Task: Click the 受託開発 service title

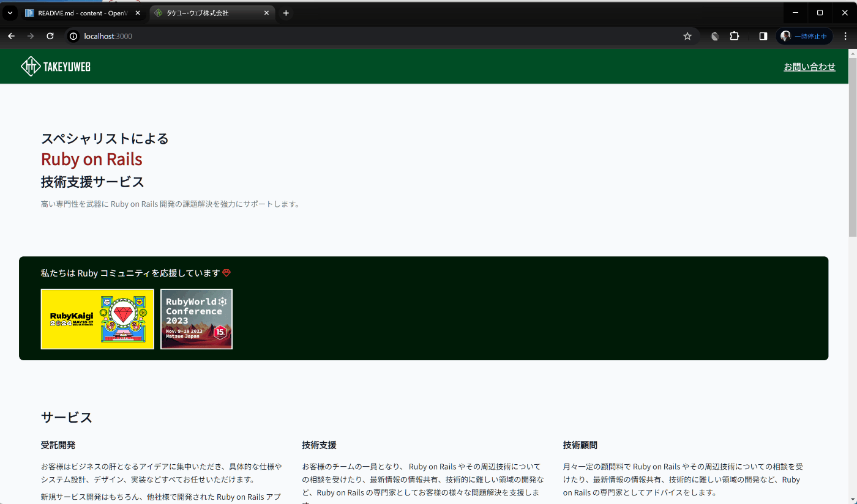Action: tap(58, 445)
